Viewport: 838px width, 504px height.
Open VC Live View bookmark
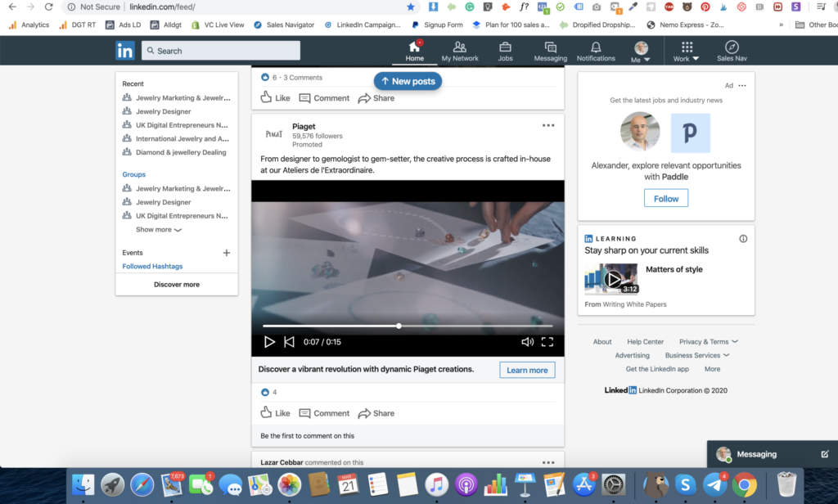[x=218, y=25]
